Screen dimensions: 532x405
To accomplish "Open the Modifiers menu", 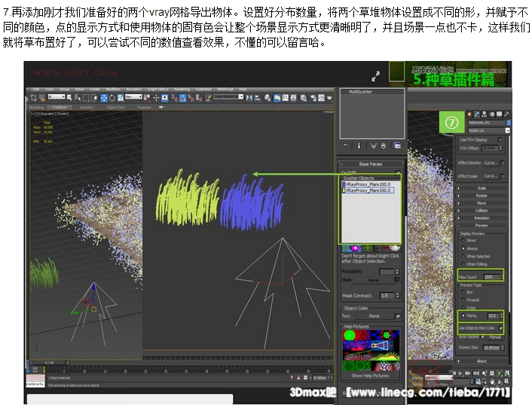I will [113, 90].
